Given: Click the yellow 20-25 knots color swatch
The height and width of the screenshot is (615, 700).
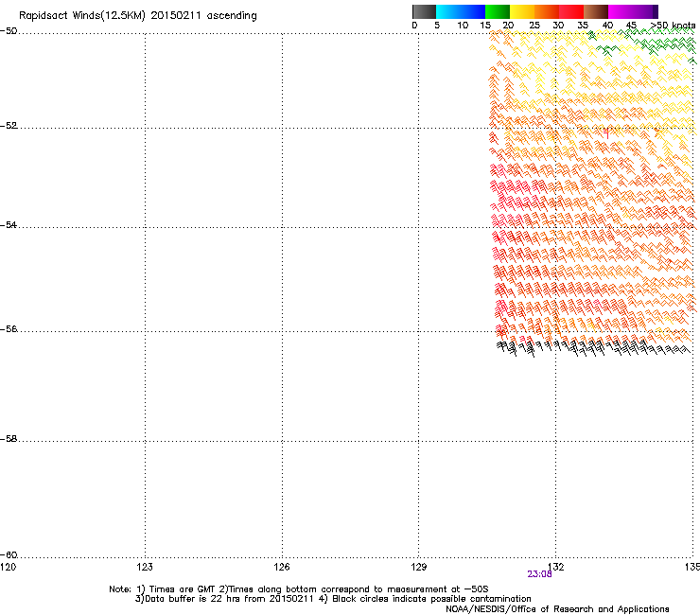Looking at the screenshot, I should (x=522, y=11).
